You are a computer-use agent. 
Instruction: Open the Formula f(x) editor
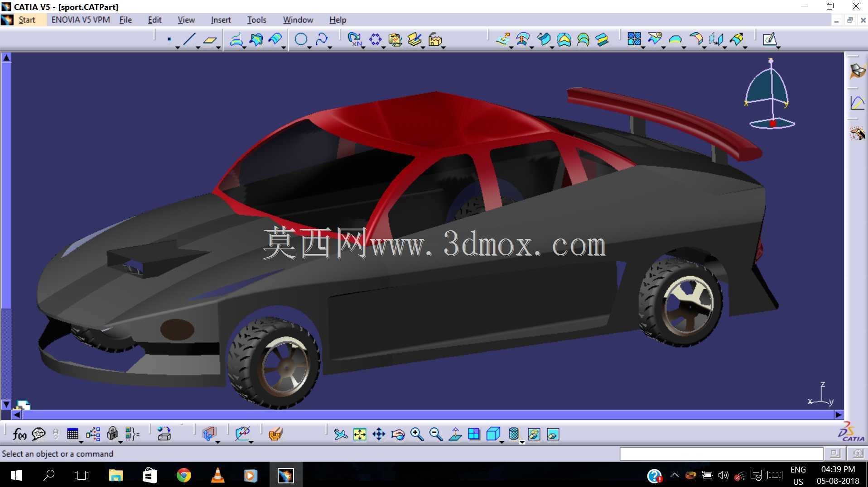click(x=19, y=434)
